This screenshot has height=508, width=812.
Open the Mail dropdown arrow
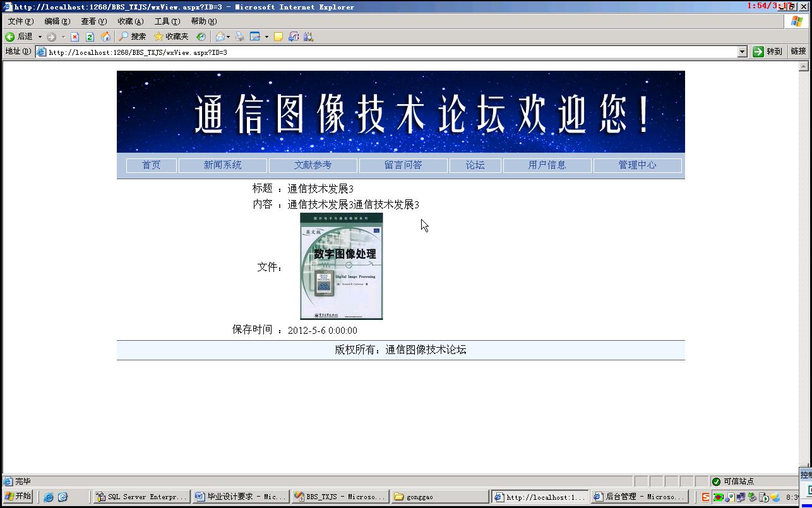click(229, 37)
